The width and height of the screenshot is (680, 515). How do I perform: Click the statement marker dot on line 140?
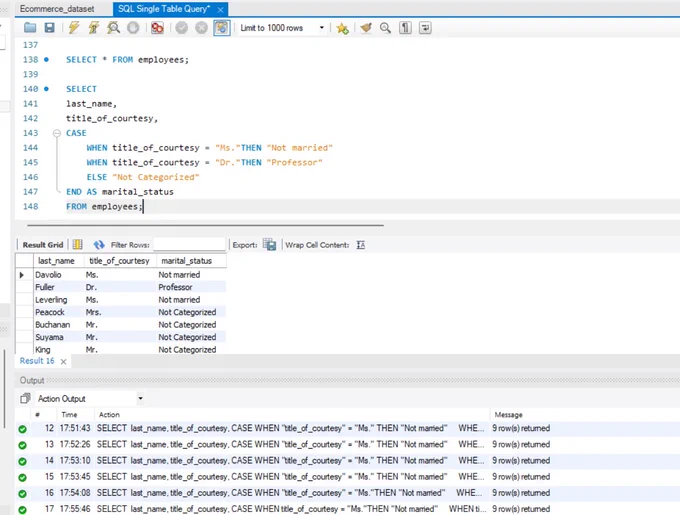click(x=46, y=89)
